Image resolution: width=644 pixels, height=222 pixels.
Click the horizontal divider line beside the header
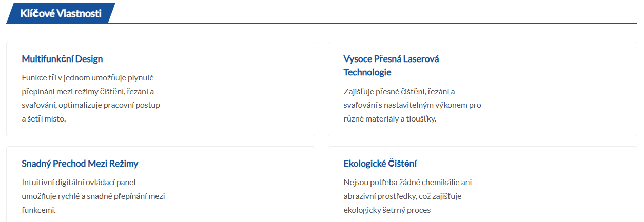375,23
